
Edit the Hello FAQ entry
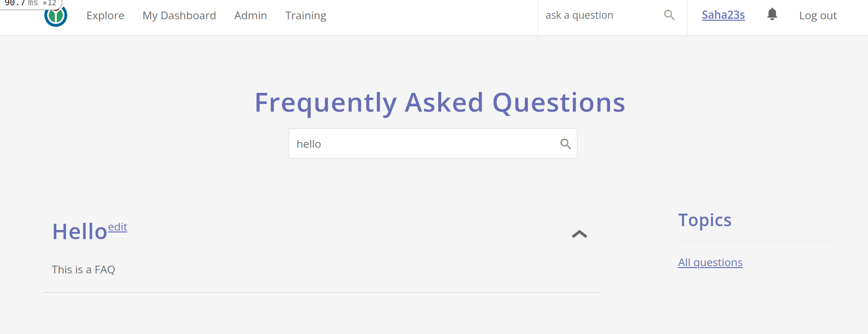(x=118, y=227)
